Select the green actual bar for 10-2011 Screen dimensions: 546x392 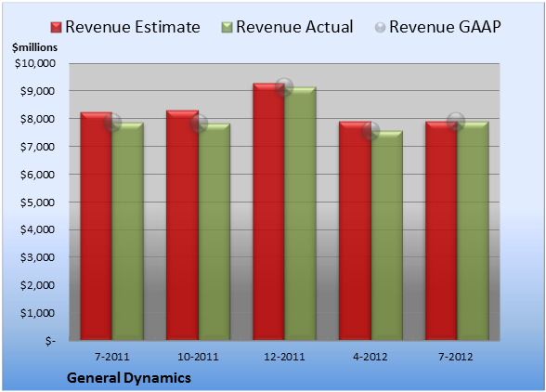[x=214, y=231]
